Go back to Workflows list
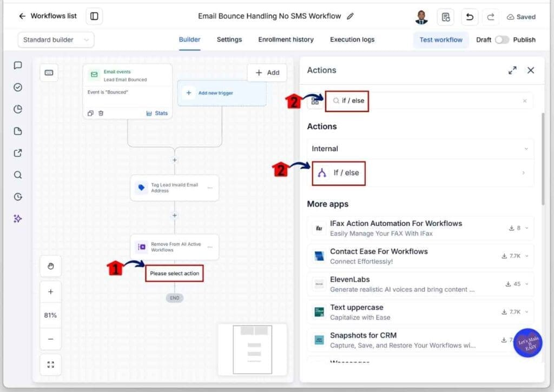The image size is (554, 392). [x=48, y=16]
